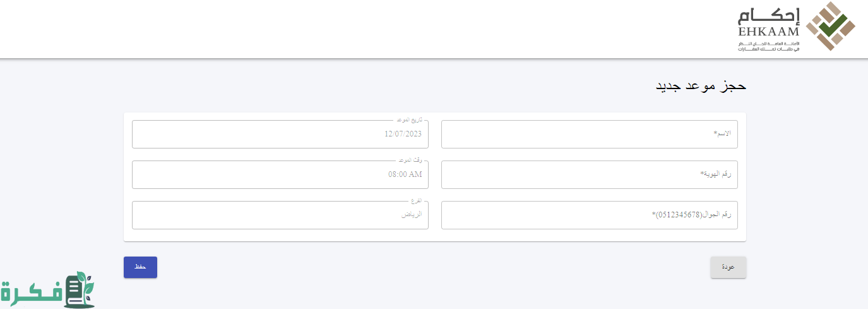Click the floating تاريخ الموعد field label
This screenshot has height=309, width=868.
[409, 120]
